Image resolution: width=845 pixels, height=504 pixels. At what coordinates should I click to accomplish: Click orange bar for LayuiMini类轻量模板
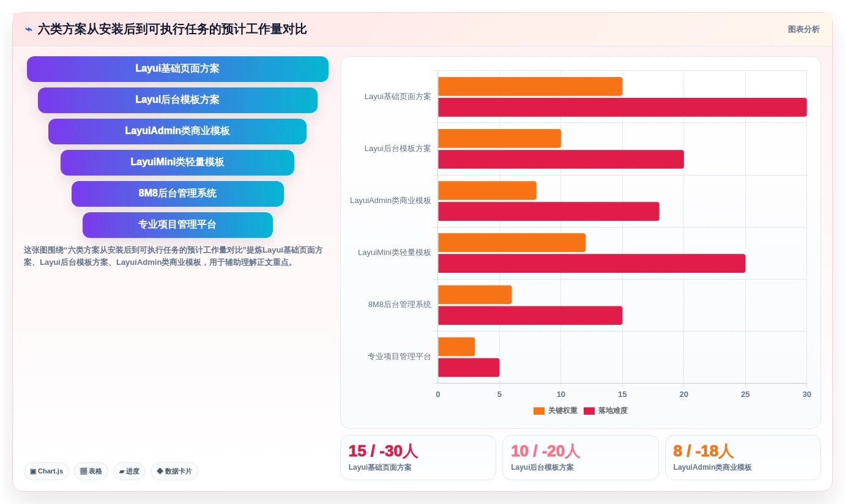tap(512, 242)
